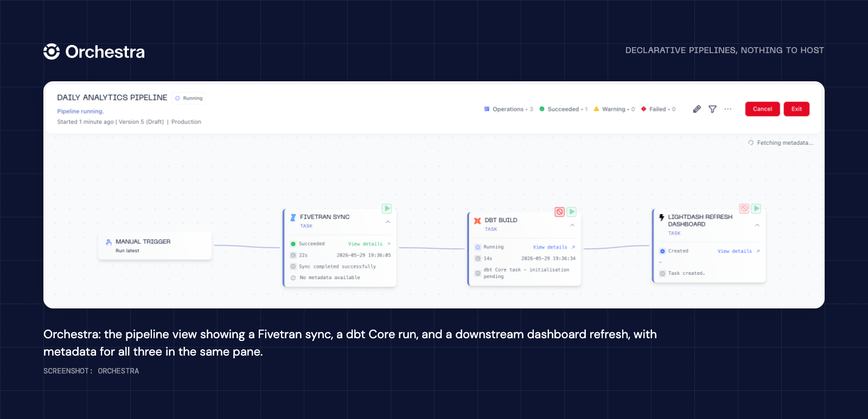
Task: Open the three-dots more options menu
Action: point(728,109)
